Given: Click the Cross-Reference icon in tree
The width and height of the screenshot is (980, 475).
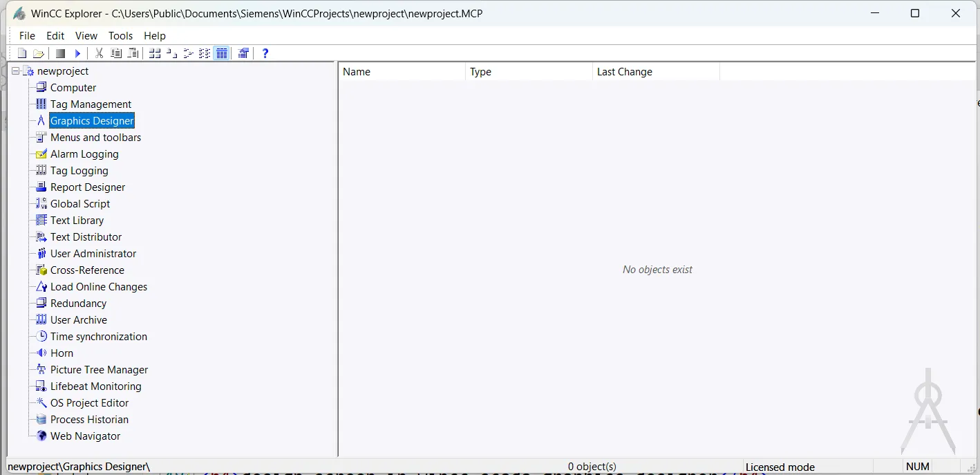Looking at the screenshot, I should coord(41,270).
